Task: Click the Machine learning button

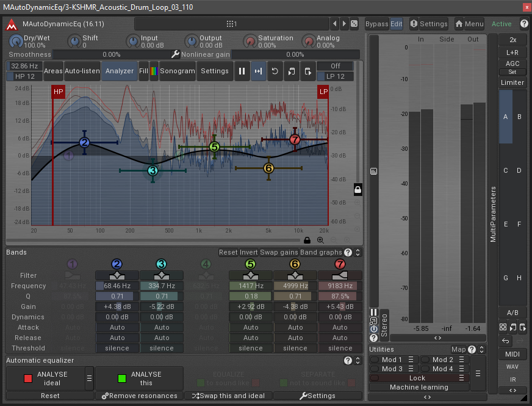Action: click(419, 387)
